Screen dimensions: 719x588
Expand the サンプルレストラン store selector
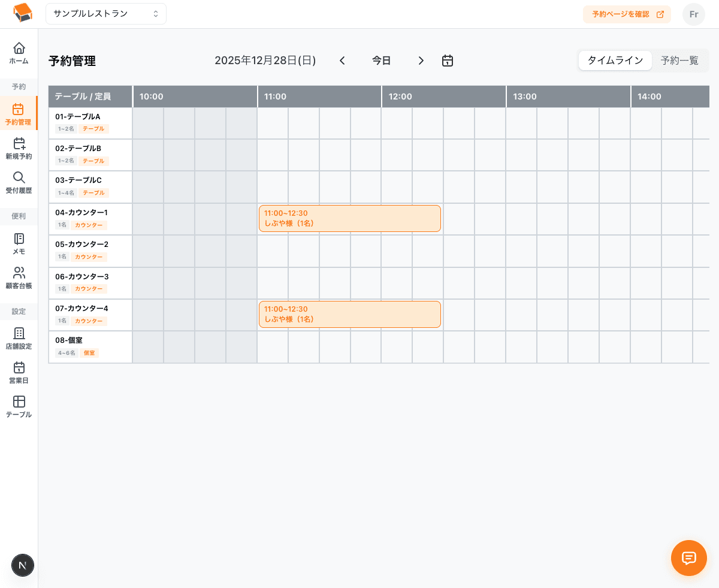coord(106,14)
